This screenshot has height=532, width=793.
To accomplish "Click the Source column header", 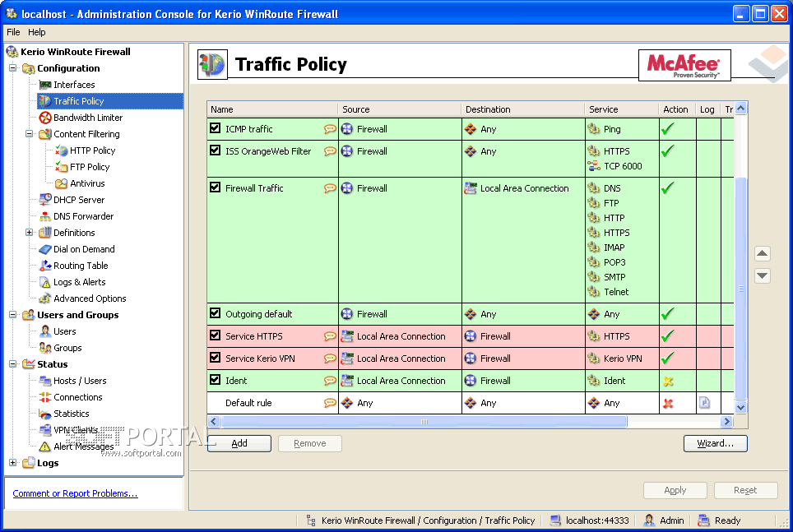I will [400, 109].
